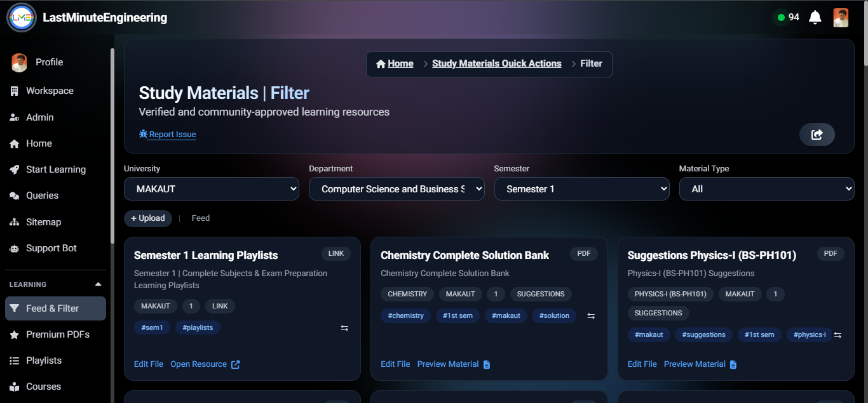Collapse the LEARNING sidebar section
This screenshot has width=868, height=403.
(x=98, y=284)
